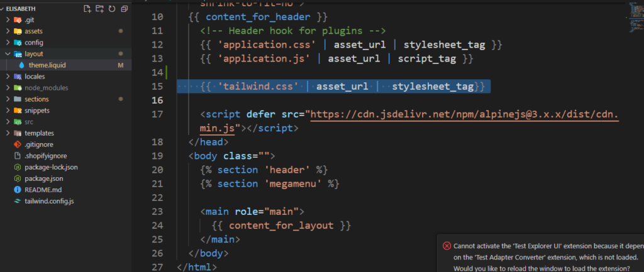644x272 pixels.
Task: Click the config folder icon
Action: (17, 43)
